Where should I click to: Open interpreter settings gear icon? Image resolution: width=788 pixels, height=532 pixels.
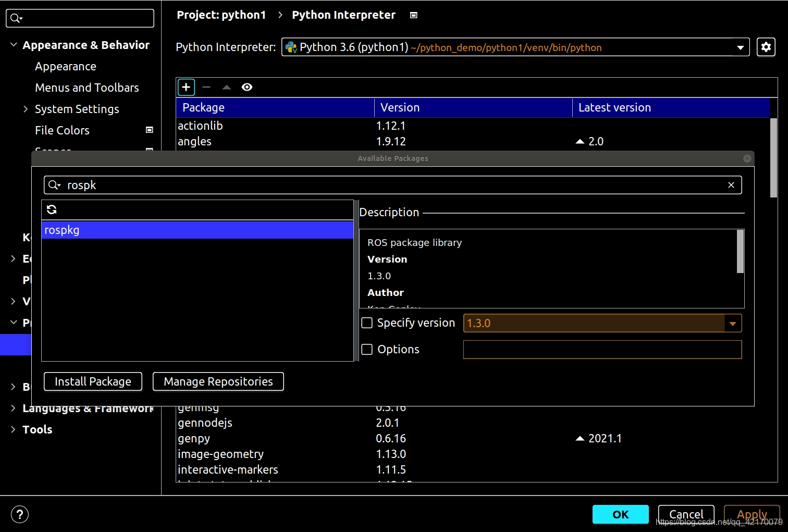(x=766, y=47)
